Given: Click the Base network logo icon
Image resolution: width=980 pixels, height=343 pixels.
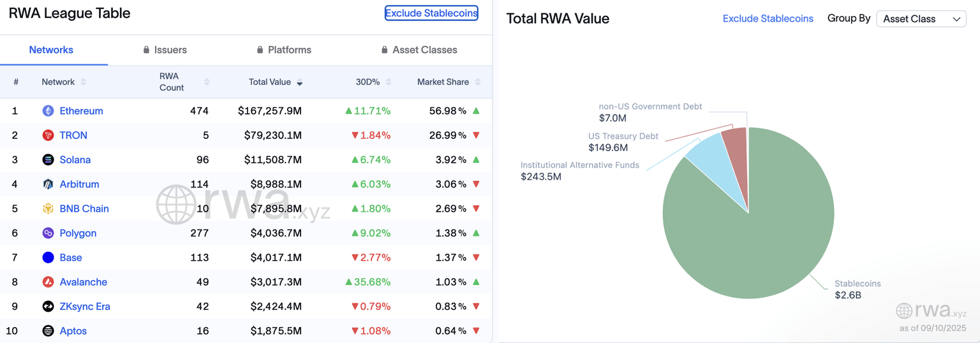Looking at the screenshot, I should 48,258.
